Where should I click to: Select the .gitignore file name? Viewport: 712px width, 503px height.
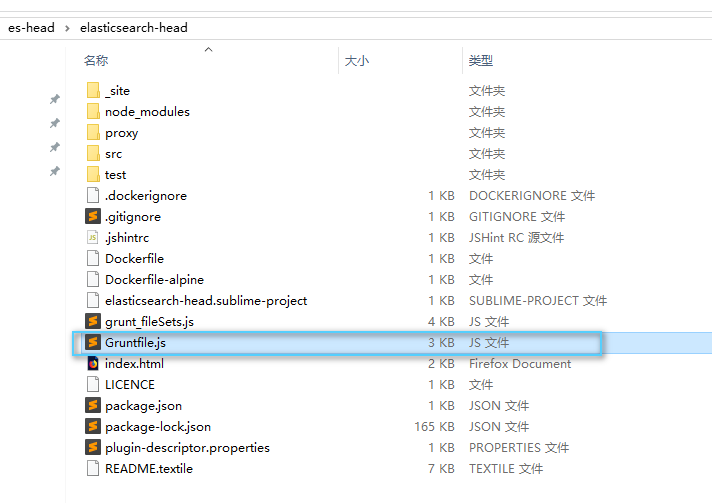133,217
